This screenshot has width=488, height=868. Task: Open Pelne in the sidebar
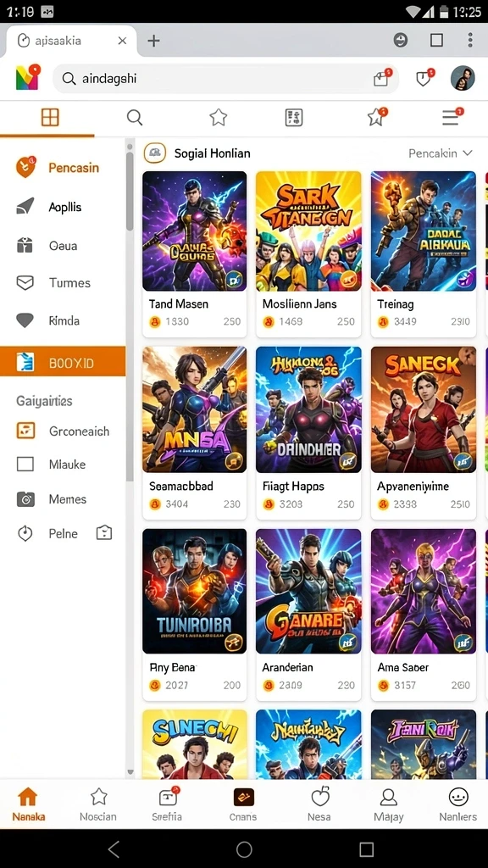[50, 534]
